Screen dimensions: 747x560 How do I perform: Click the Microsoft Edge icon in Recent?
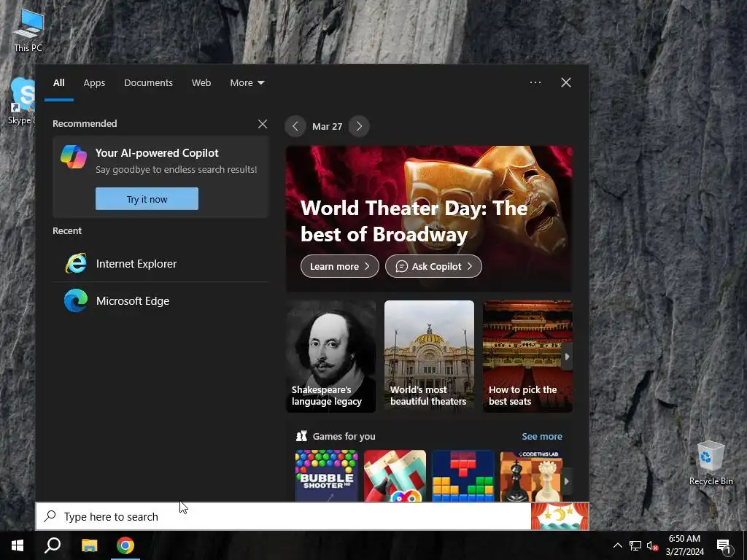point(76,300)
